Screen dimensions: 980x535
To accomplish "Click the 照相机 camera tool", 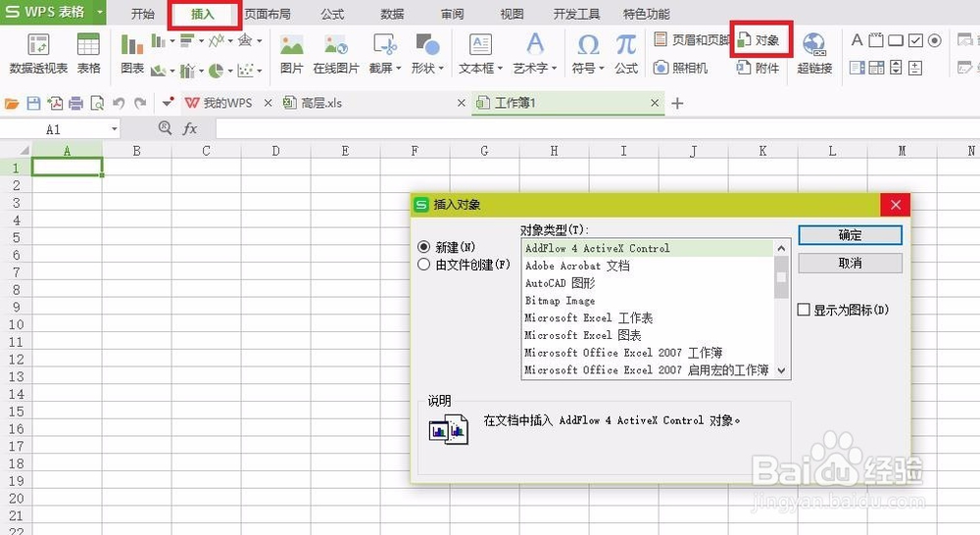I will tap(680, 68).
